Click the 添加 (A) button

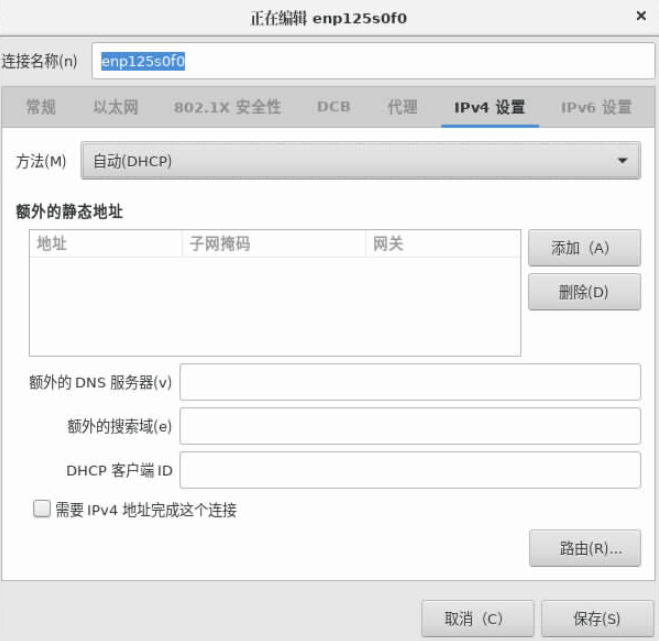584,248
